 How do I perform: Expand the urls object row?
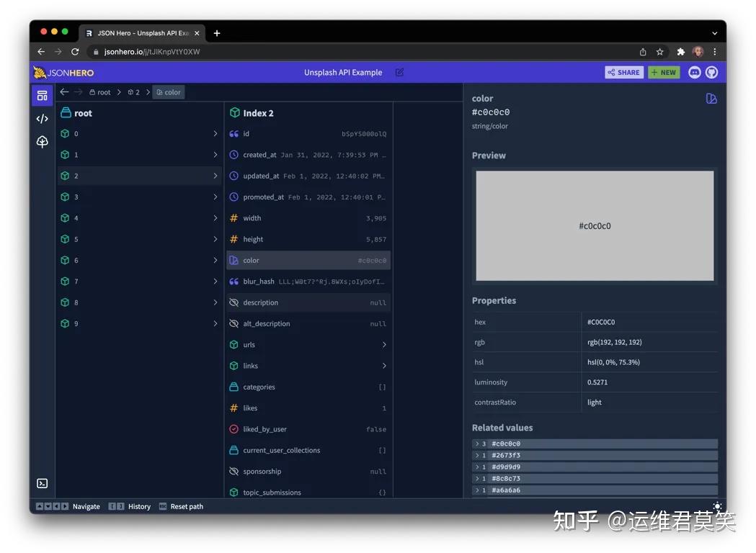coord(384,344)
